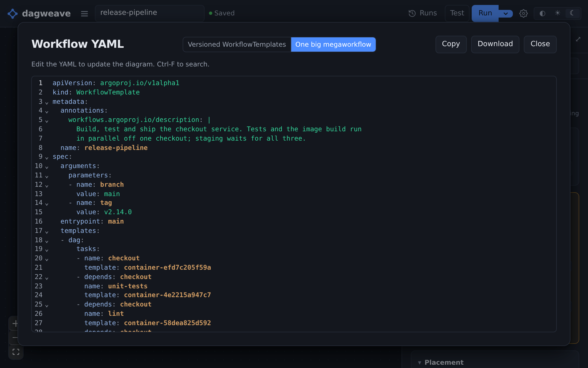Select One big megaworkflow tab

click(333, 44)
